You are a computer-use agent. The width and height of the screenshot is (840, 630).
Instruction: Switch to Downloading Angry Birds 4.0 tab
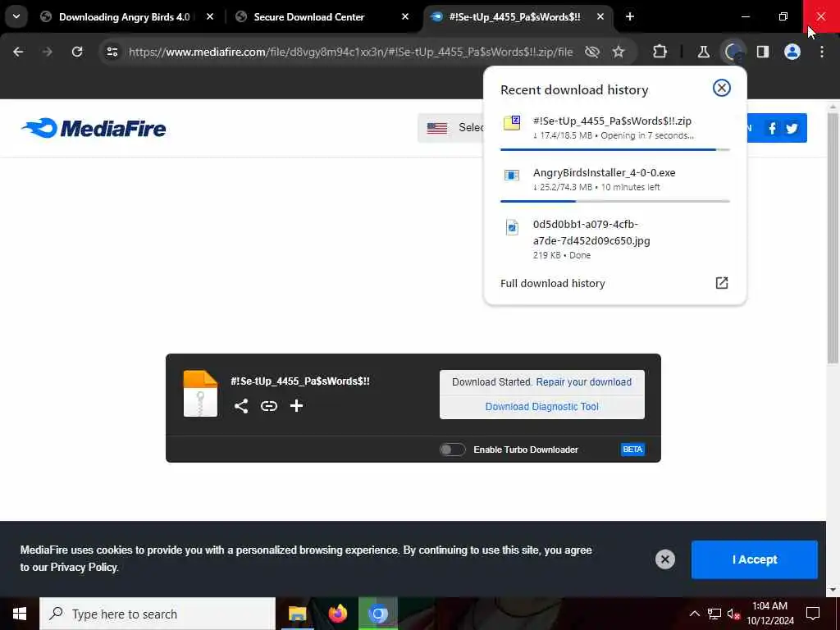click(124, 16)
